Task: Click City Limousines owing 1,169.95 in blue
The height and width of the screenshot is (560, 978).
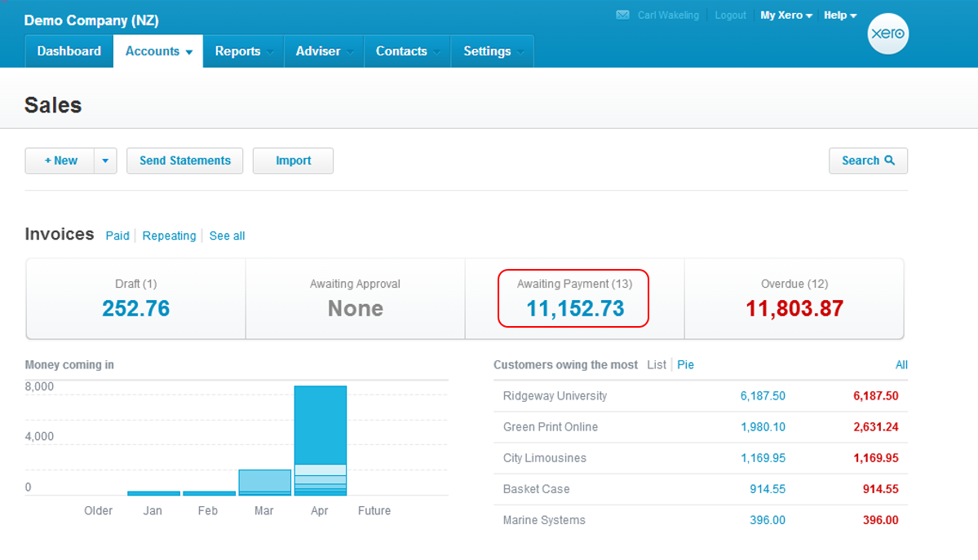Action: 763,458
